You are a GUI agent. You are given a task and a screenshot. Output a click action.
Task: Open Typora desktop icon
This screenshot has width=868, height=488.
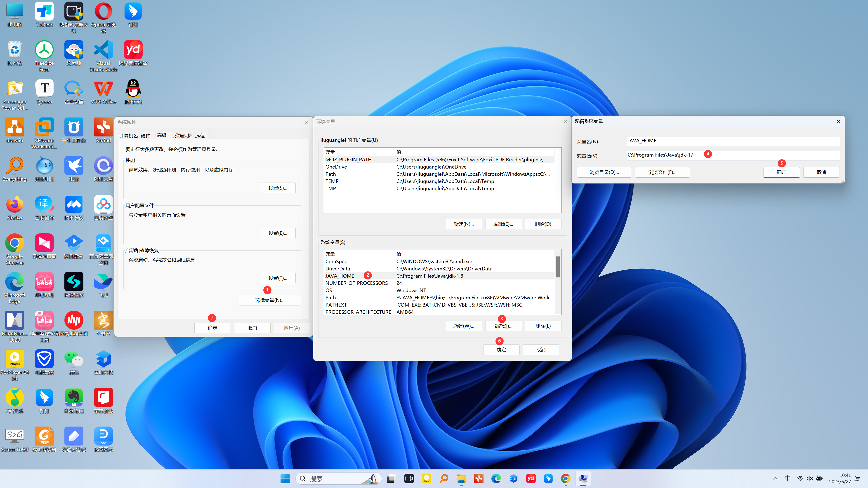(44, 92)
